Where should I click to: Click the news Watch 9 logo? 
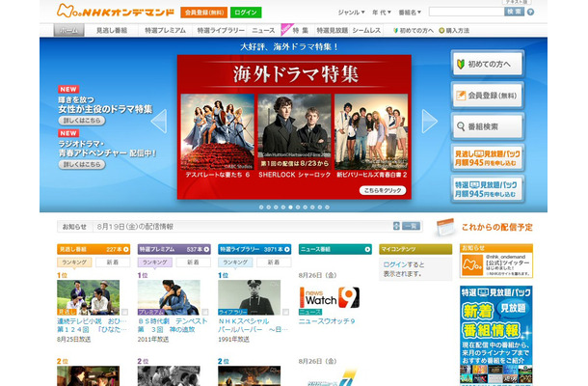[330, 298]
